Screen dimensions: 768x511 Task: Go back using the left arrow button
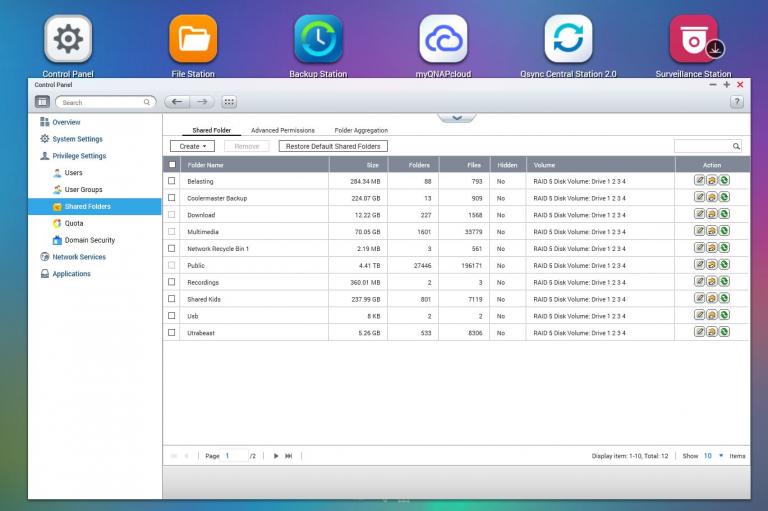(177, 102)
